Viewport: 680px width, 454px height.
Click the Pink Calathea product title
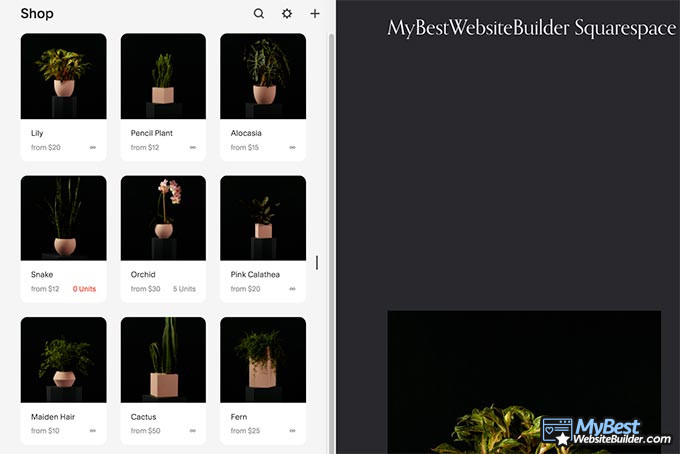[x=255, y=274]
